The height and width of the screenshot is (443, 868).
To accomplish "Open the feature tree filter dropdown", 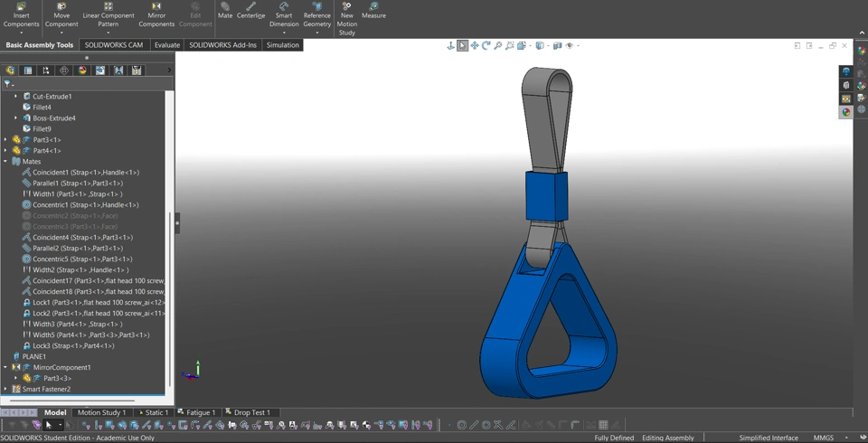I will 8,84.
